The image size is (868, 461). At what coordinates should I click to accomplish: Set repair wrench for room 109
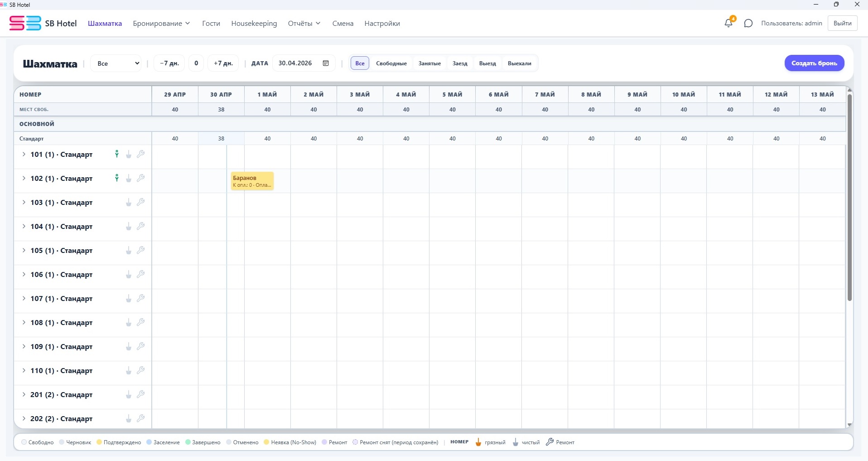tap(141, 346)
